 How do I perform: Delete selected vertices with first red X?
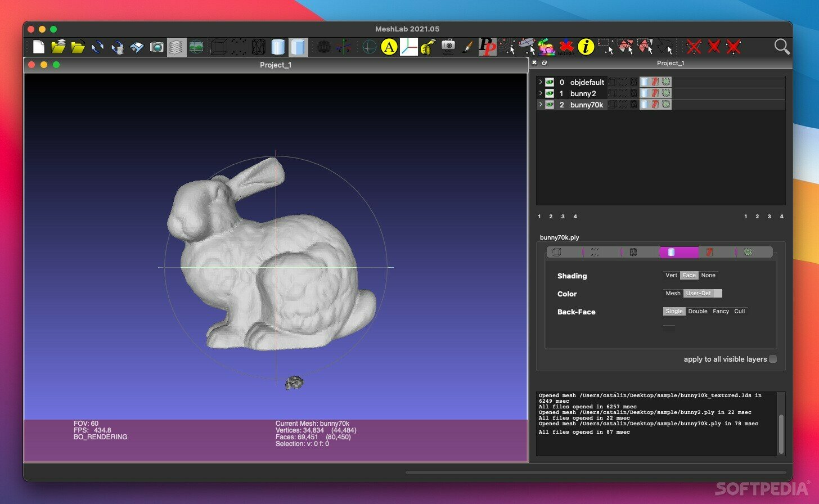coord(694,47)
